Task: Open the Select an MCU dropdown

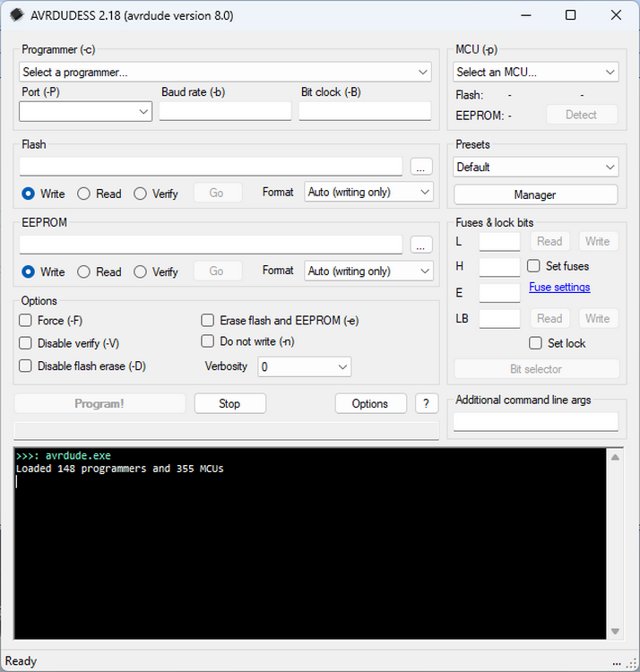Action: [535, 72]
